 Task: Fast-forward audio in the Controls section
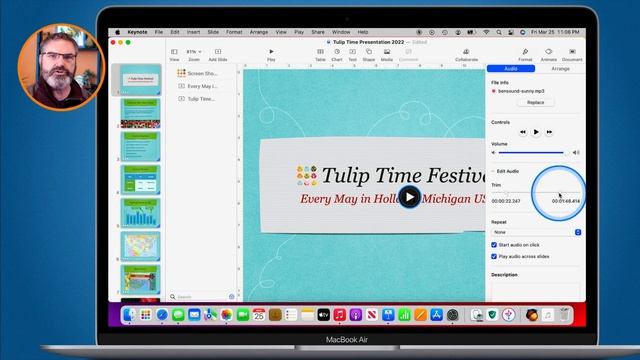549,132
